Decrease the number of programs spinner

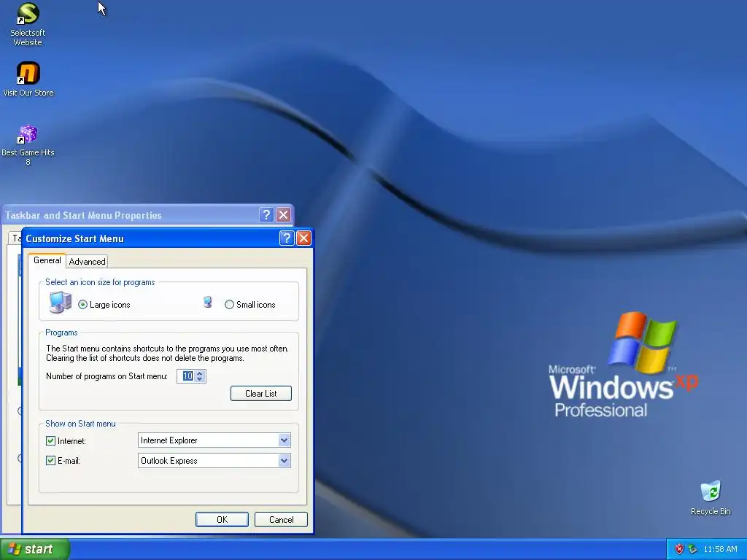tap(200, 379)
